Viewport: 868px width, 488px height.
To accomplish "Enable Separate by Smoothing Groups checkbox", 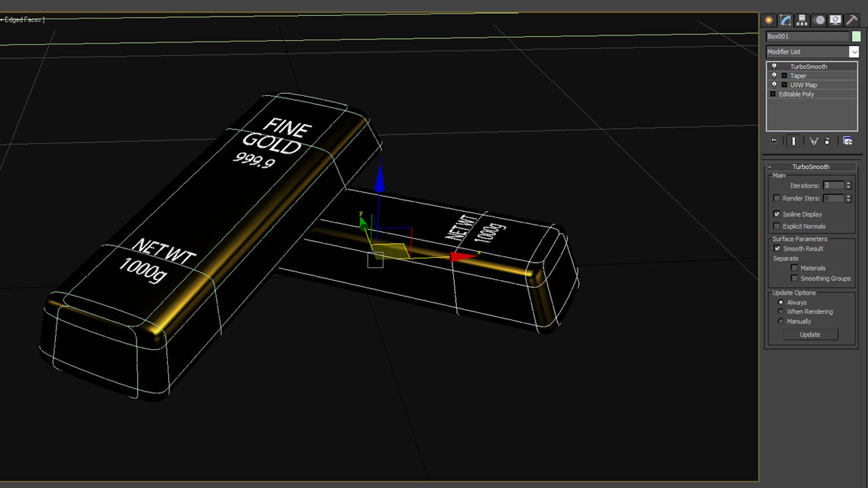I will pos(794,278).
